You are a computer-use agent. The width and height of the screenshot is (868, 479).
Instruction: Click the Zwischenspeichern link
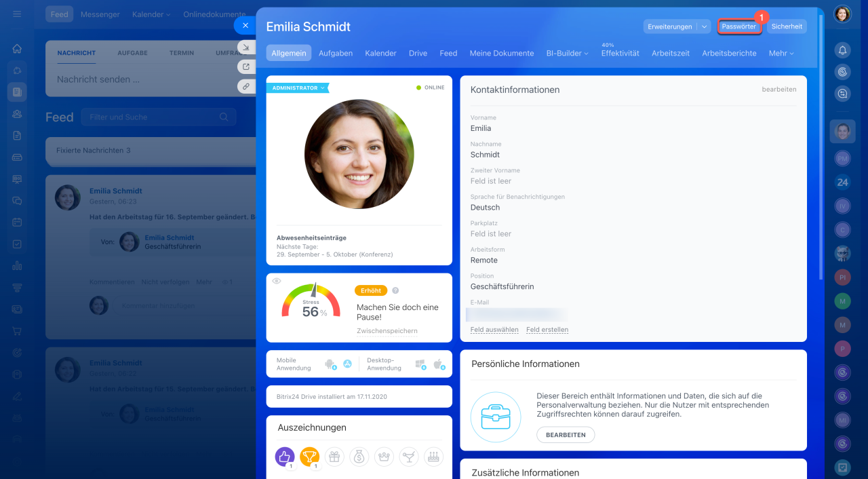[x=387, y=331]
